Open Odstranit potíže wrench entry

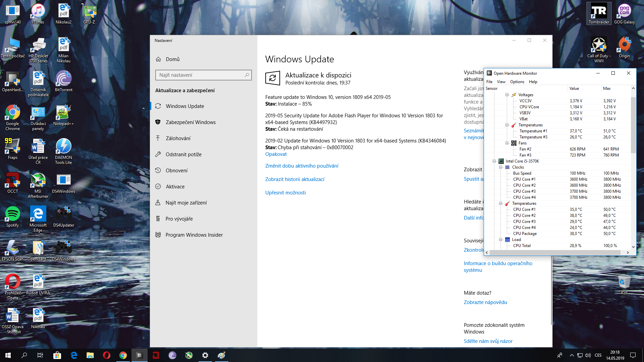pos(183,154)
